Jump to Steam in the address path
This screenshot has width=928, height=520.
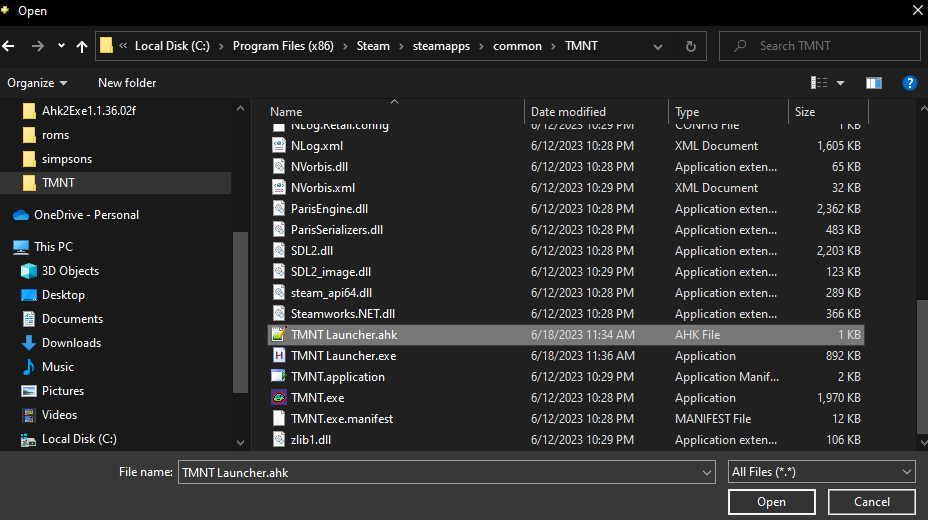(373, 46)
